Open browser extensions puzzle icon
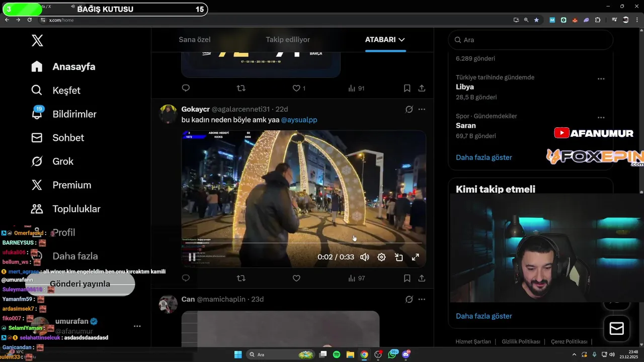 [x=598, y=20]
